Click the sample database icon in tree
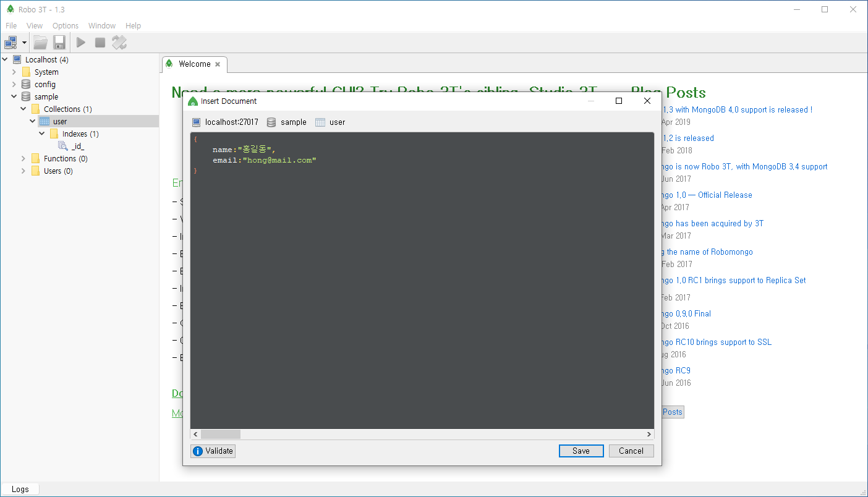The height and width of the screenshot is (497, 868). click(26, 96)
